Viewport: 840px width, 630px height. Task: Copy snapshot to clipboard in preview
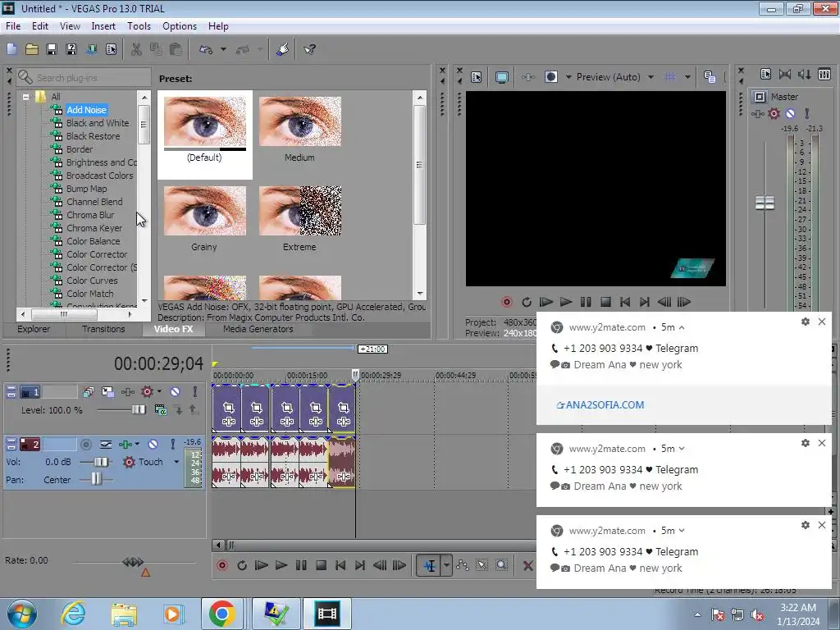710,77
